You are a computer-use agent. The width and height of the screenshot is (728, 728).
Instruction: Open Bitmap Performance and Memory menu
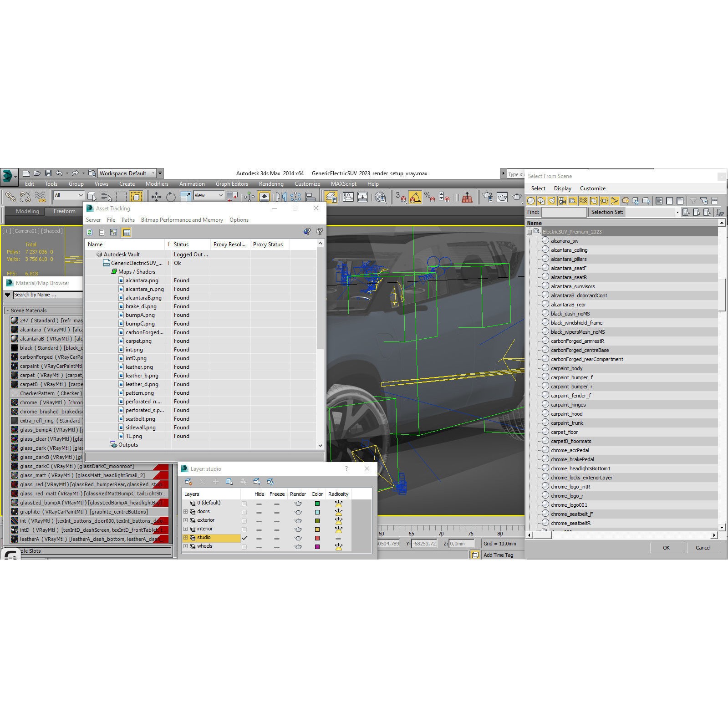tap(182, 220)
